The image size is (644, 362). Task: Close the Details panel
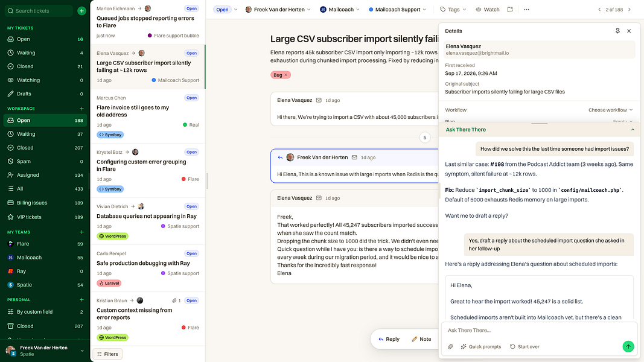[x=629, y=31]
